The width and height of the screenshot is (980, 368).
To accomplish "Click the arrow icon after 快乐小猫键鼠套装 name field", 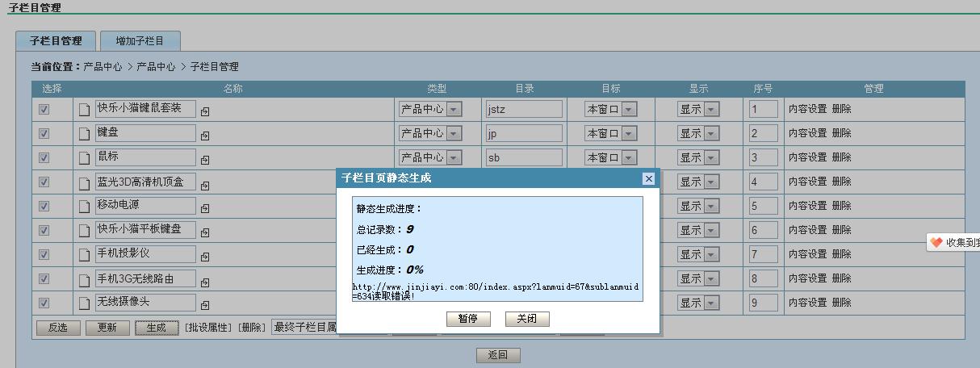I will coord(205,112).
